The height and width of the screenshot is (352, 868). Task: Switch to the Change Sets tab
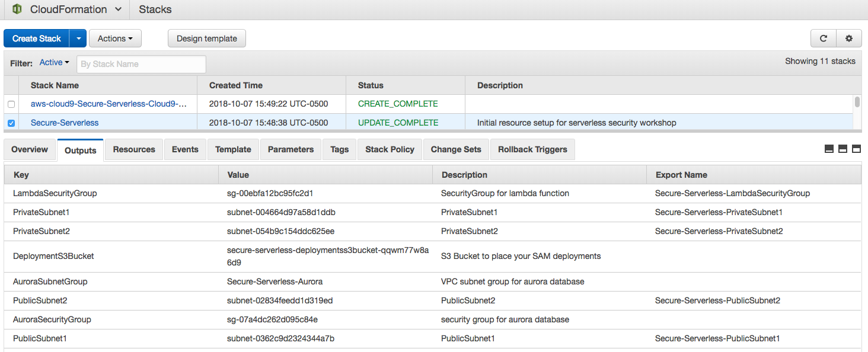click(456, 149)
